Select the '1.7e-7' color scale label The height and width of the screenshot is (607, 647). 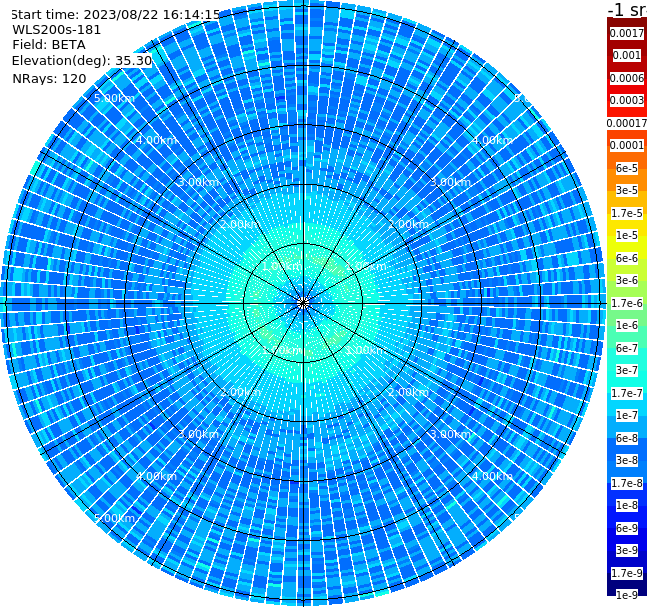627,393
